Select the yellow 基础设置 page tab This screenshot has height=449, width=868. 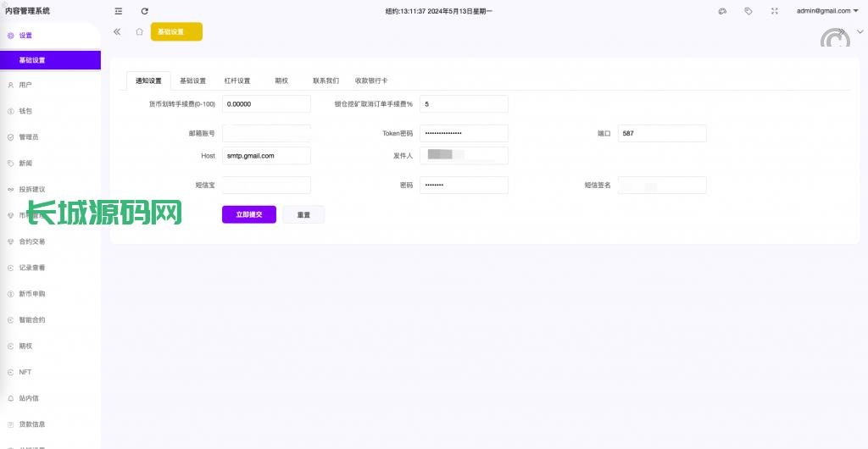(x=176, y=31)
